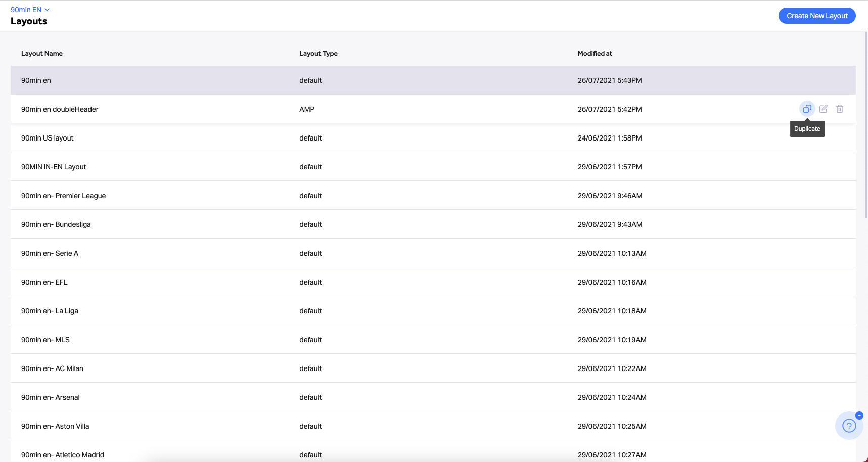Open 90min en- Serie A layout
The width and height of the screenshot is (868, 462).
click(433, 253)
